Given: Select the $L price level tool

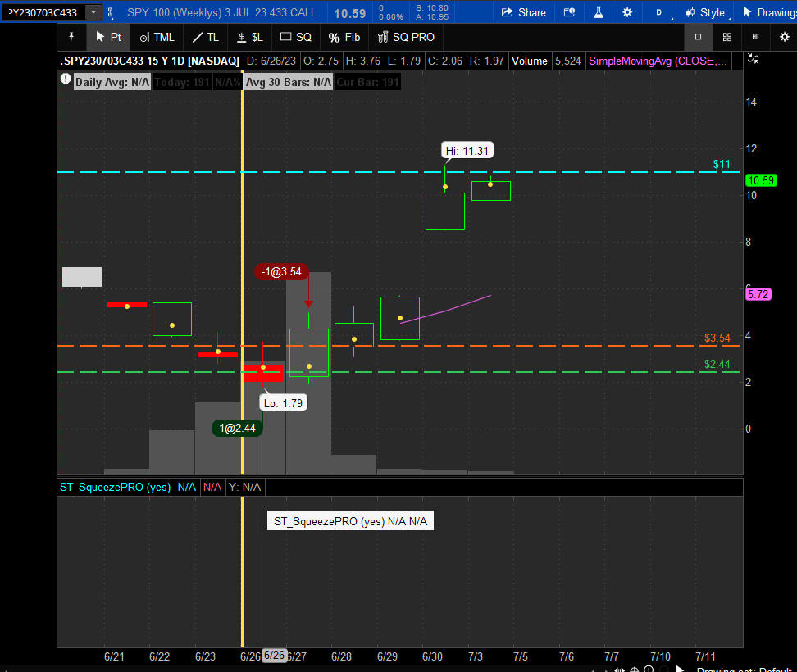Looking at the screenshot, I should point(250,37).
